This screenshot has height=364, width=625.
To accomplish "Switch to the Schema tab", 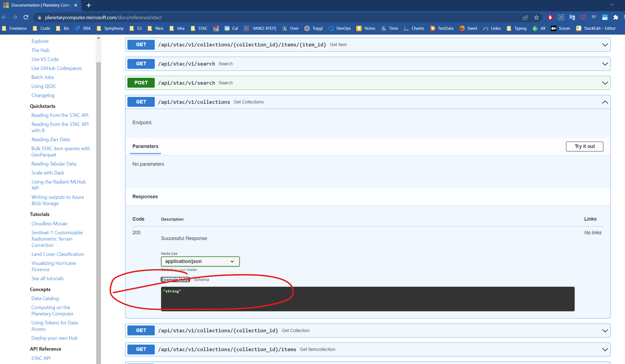I will (x=201, y=280).
